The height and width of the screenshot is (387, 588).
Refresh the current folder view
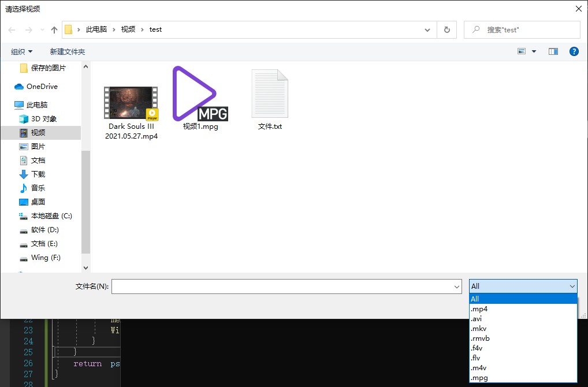[446, 29]
